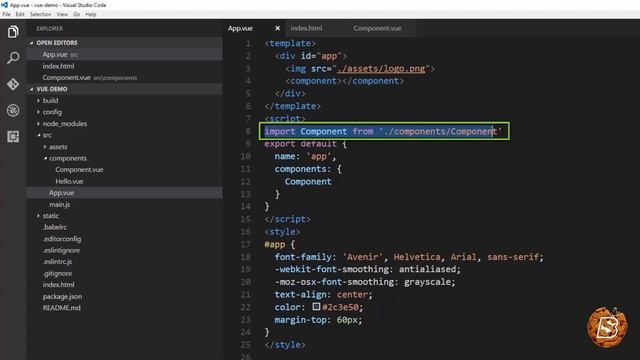Click the ./assets/logo.png path link
Viewport: 640px width, 360px height.
pos(381,69)
